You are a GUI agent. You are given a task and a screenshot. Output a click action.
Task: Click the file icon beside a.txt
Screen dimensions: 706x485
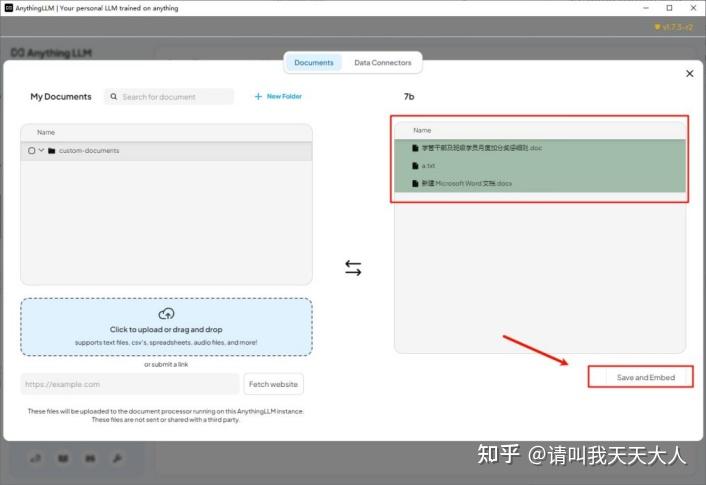[415, 166]
